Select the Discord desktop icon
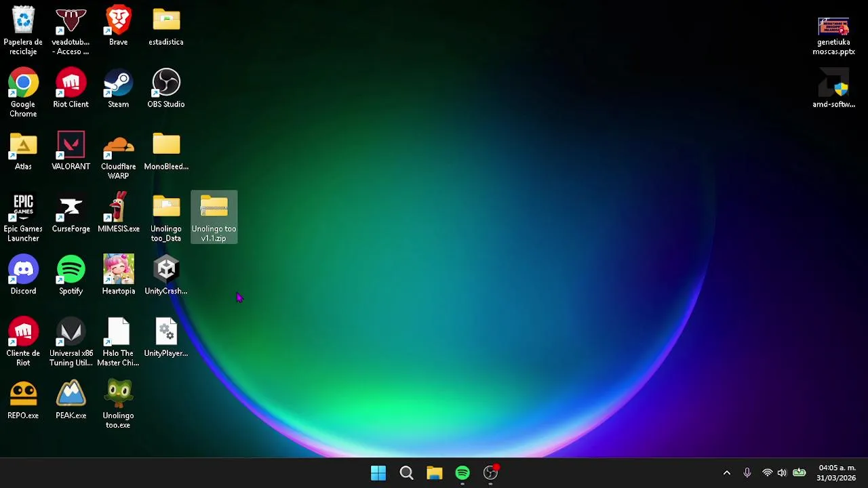Viewport: 868px width, 488px height. (23, 275)
